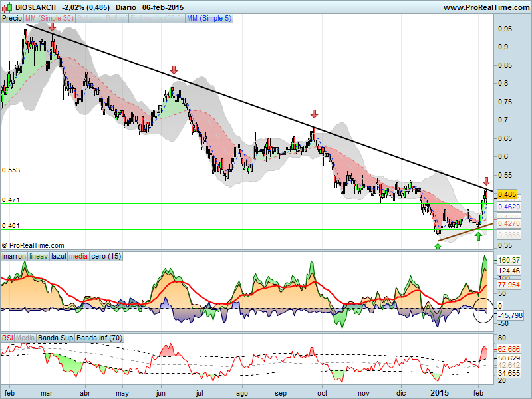Click the -50 level on oscillator axis
Viewport: 532px width, 399px height.
503,323
